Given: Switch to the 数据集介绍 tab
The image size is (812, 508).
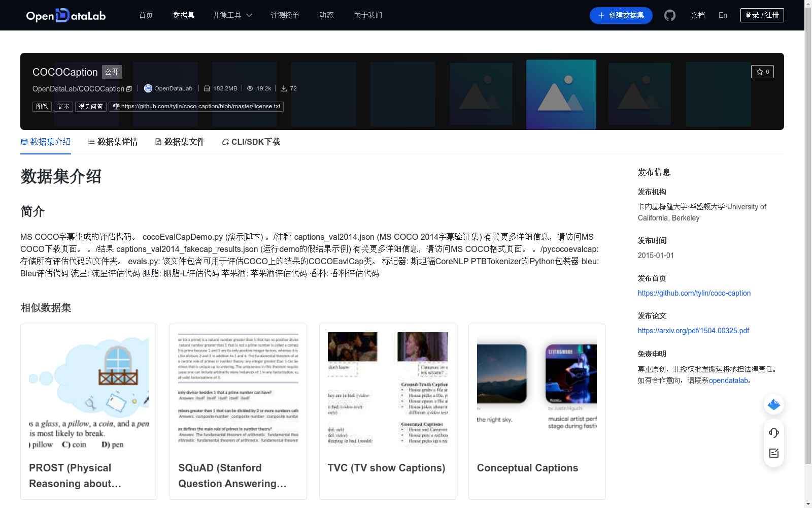Looking at the screenshot, I should (46, 142).
